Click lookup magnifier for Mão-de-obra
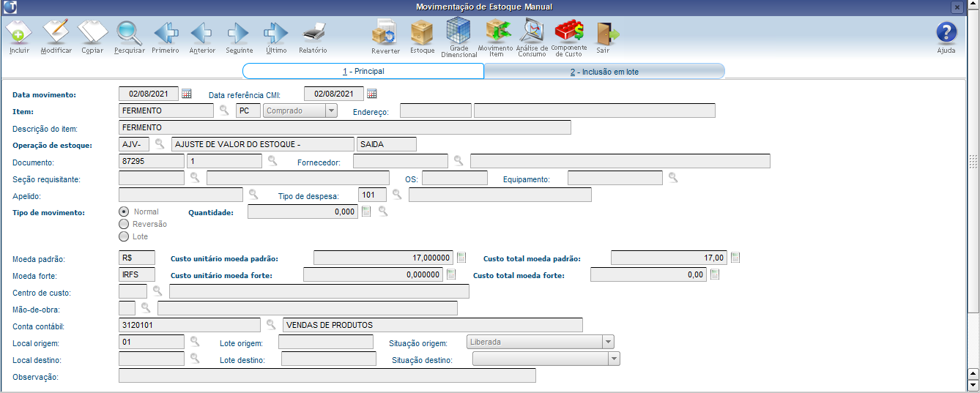Viewport: 980px width, 393px height. click(145, 307)
